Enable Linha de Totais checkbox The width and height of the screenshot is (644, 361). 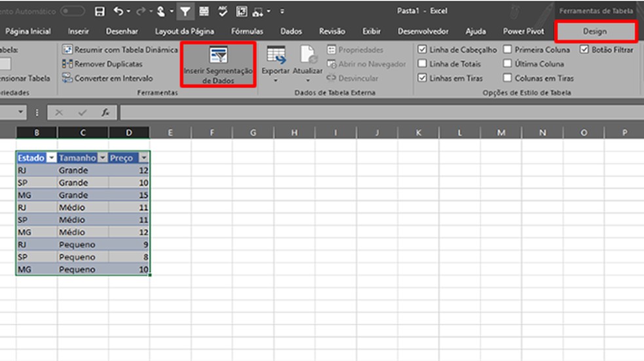coord(422,63)
